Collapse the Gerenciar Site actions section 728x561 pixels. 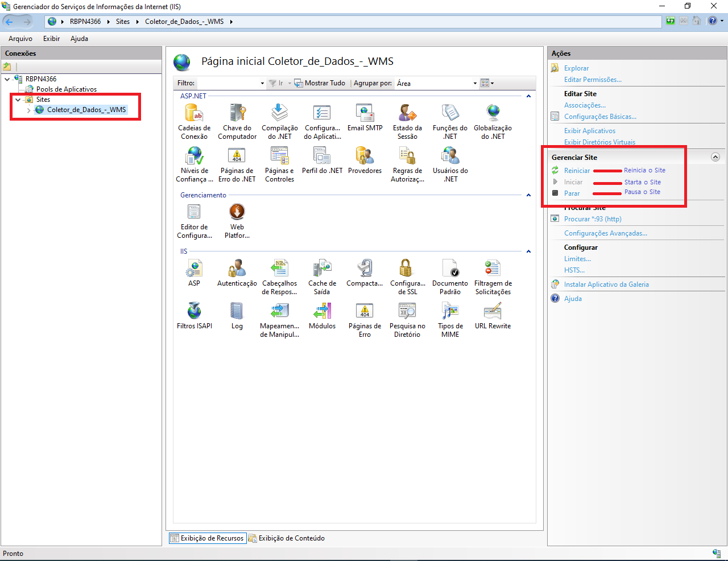[x=715, y=157]
